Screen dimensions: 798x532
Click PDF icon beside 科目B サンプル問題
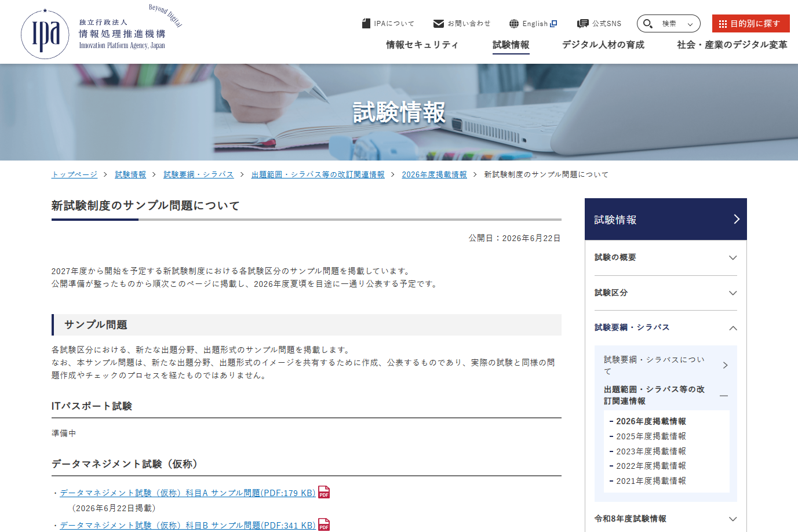click(x=324, y=524)
